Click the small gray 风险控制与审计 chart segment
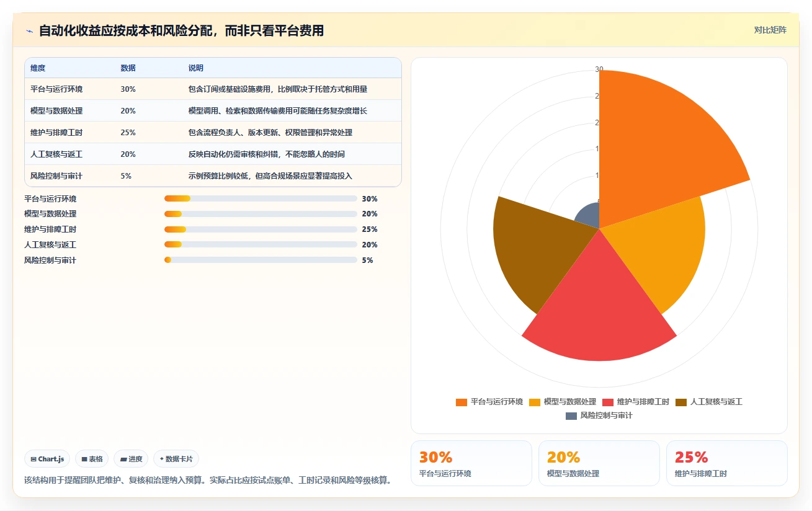 [x=589, y=216]
